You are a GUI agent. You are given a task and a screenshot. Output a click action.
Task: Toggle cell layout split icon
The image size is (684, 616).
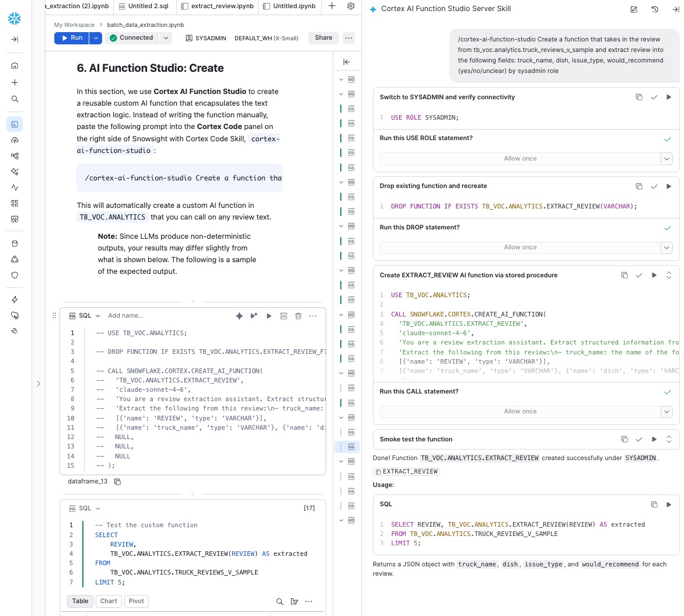click(284, 316)
